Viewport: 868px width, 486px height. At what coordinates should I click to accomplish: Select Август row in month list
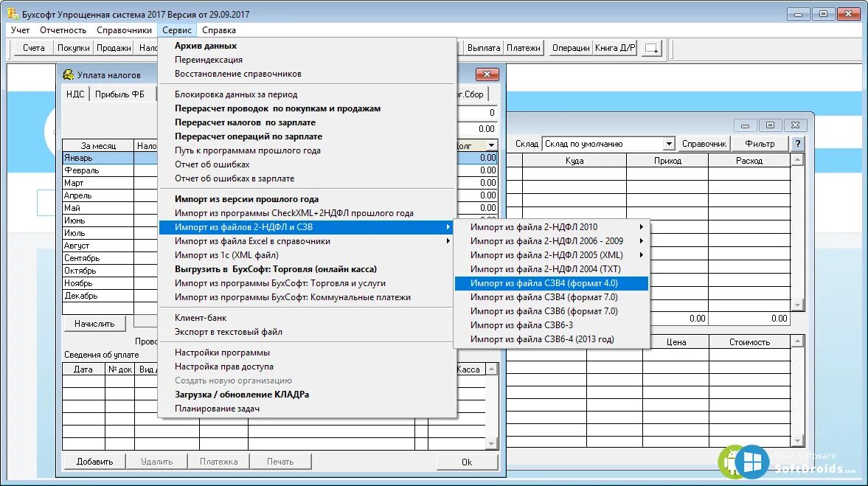click(98, 246)
